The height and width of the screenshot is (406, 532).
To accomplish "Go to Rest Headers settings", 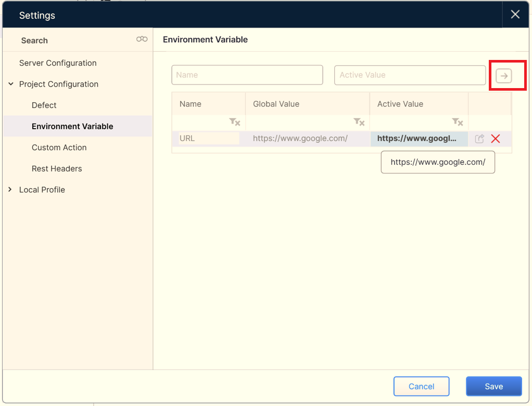I will tap(57, 169).
